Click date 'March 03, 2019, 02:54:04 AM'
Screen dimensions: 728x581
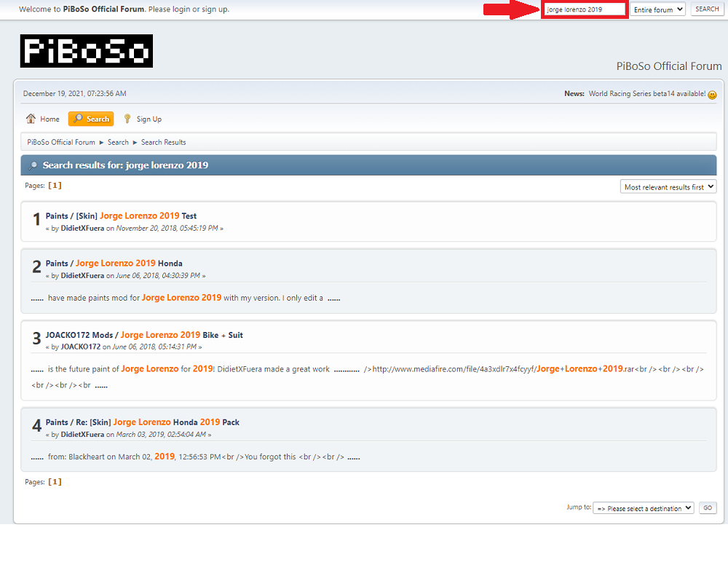click(x=161, y=434)
